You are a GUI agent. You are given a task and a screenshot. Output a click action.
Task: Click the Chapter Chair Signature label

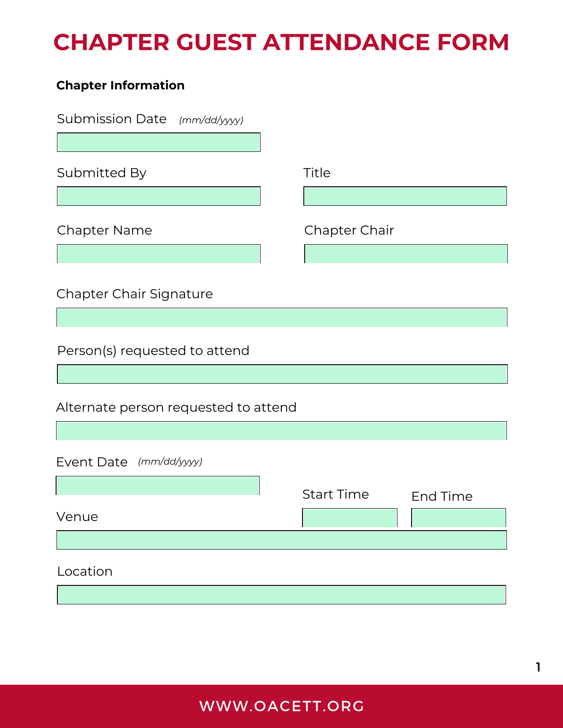click(135, 294)
